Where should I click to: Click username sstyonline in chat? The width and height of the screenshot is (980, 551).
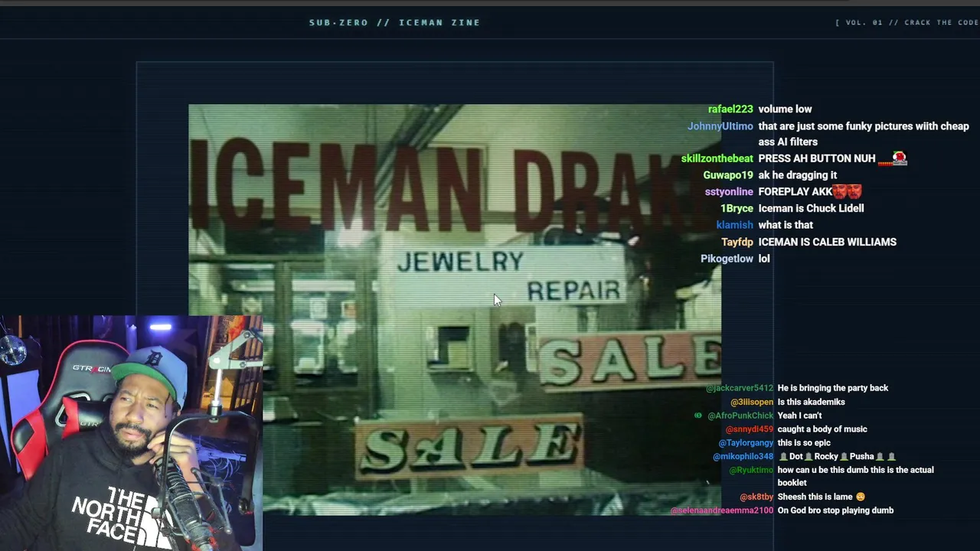[729, 192]
